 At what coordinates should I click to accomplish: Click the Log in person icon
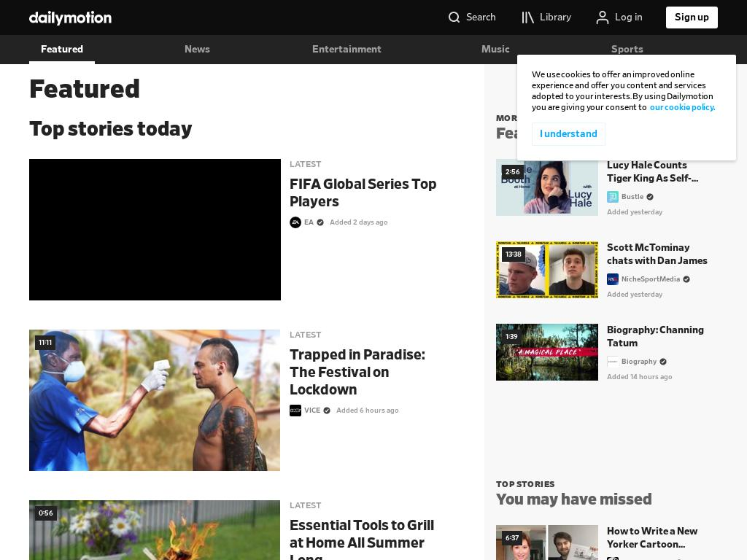(x=603, y=17)
